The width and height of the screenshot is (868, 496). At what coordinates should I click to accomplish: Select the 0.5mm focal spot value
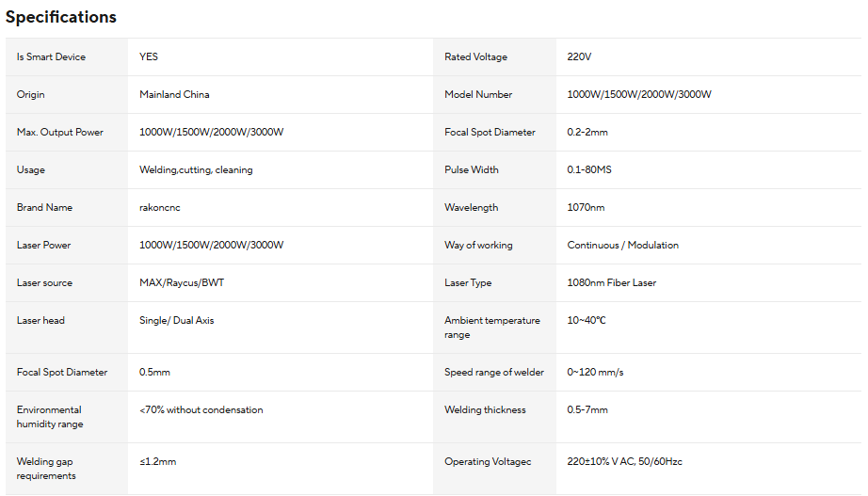pyautogui.click(x=154, y=372)
